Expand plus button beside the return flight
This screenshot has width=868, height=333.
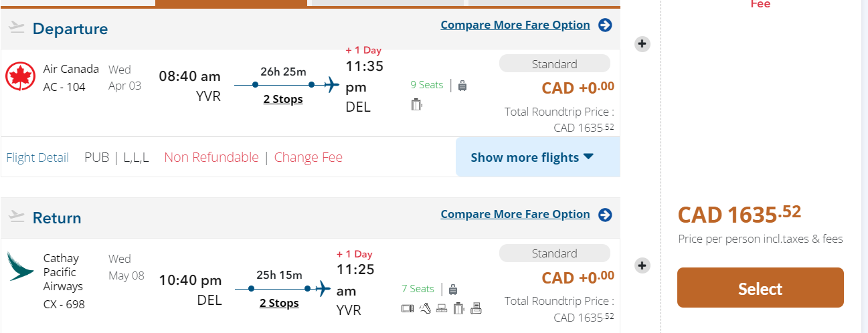[x=642, y=265]
